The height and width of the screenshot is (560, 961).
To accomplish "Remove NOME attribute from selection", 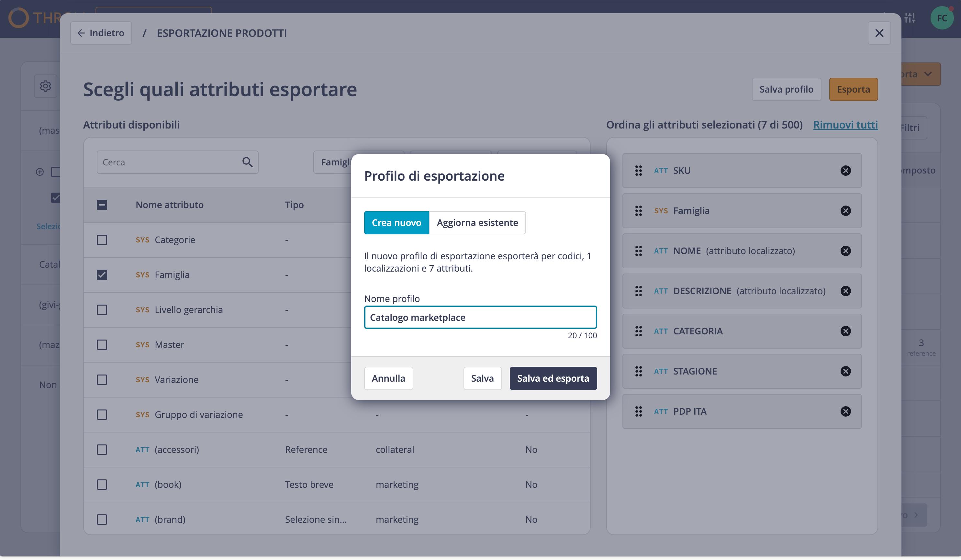I will [x=845, y=251].
